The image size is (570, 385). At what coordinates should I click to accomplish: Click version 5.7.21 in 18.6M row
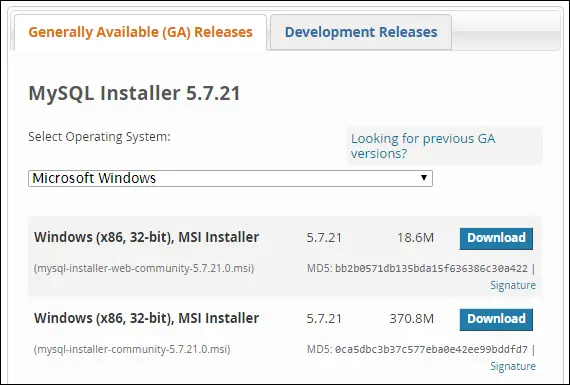coord(324,238)
